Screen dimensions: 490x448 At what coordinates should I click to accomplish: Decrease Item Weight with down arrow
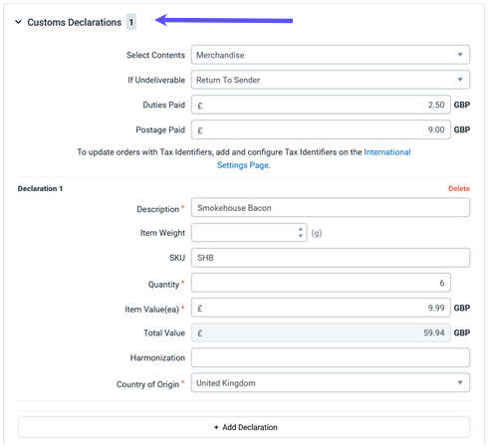pos(301,236)
